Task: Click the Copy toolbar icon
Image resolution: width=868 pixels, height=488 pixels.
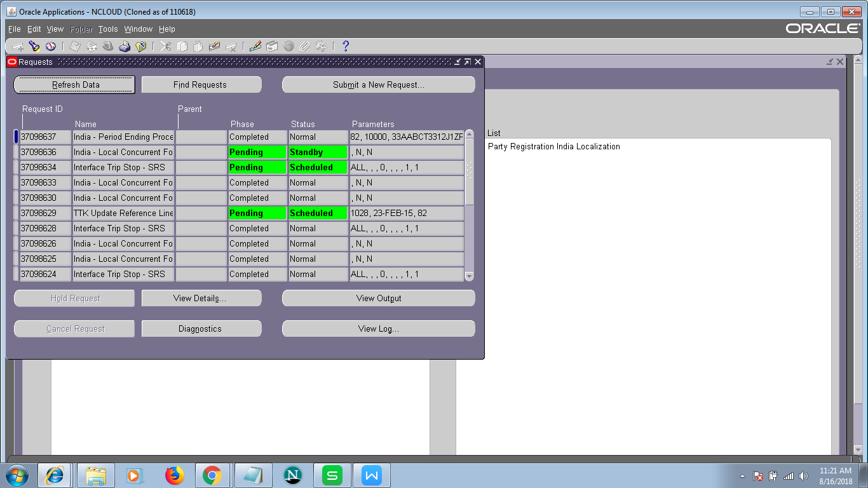Action: [182, 46]
